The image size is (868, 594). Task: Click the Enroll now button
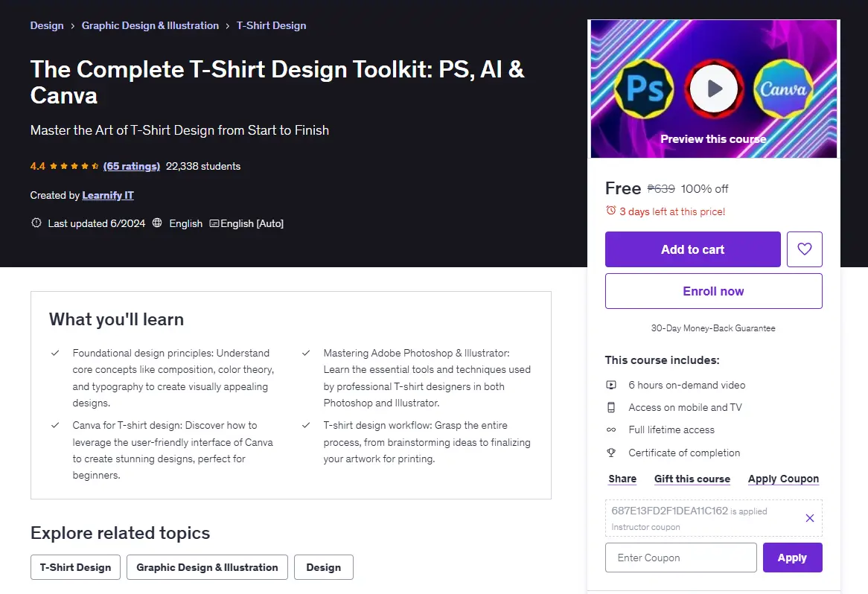point(714,291)
